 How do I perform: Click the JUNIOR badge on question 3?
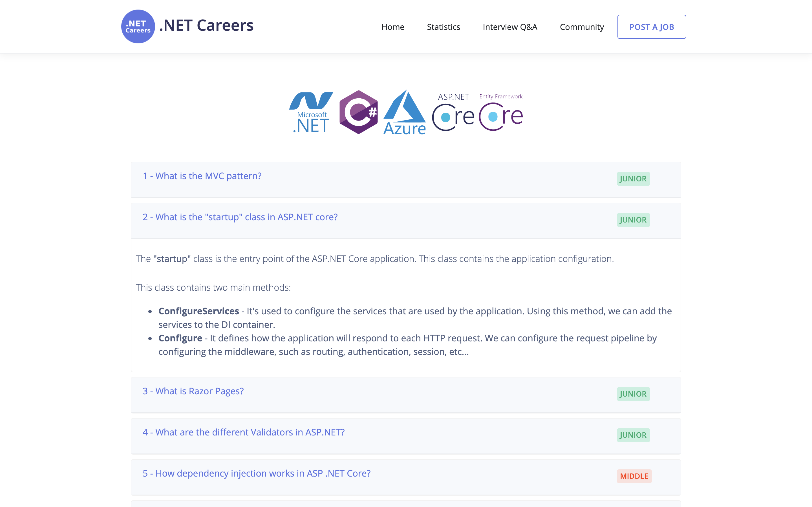[x=633, y=394]
